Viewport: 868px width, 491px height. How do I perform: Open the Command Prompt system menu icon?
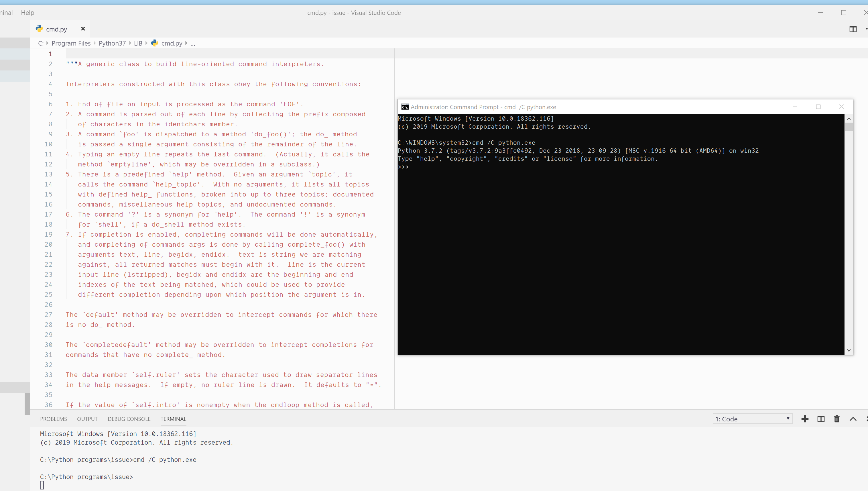[405, 107]
